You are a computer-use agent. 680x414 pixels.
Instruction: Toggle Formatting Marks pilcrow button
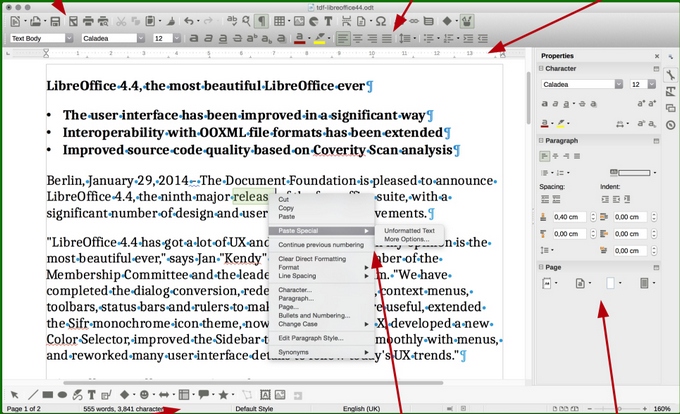261,21
